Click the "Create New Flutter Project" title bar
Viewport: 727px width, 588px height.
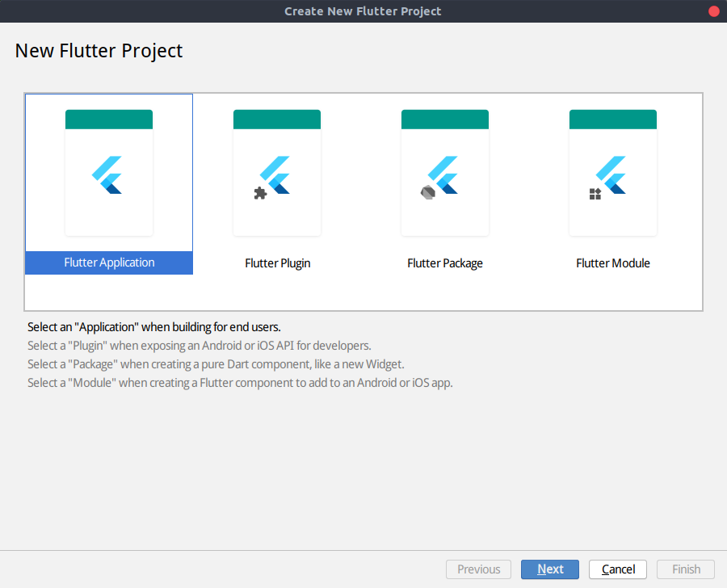coord(363,11)
